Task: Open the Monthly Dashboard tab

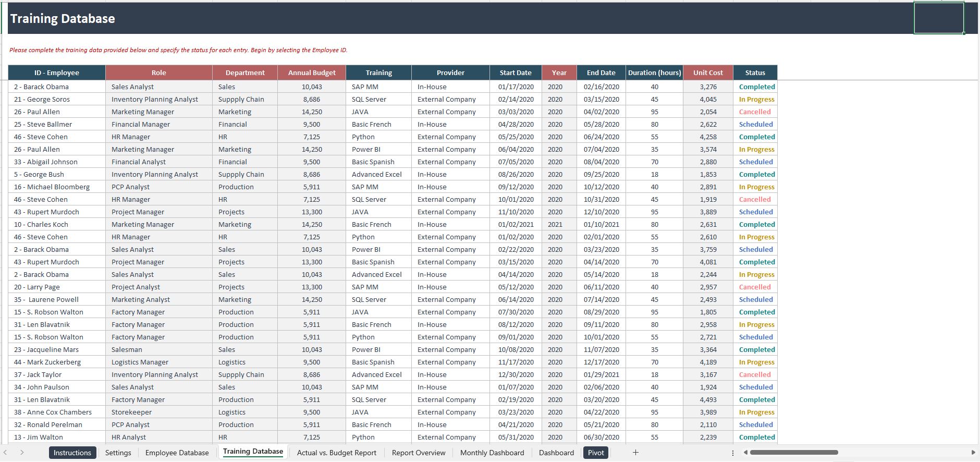Action: (492, 453)
